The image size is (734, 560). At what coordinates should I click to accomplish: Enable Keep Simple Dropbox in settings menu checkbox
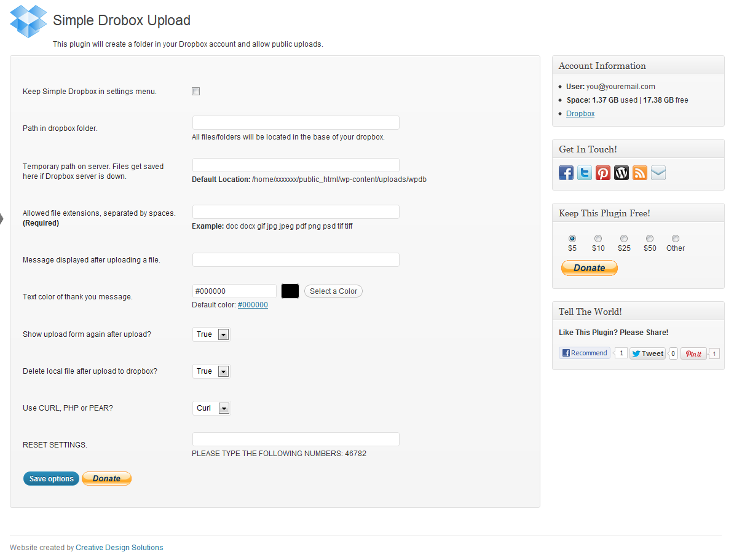[x=196, y=92]
